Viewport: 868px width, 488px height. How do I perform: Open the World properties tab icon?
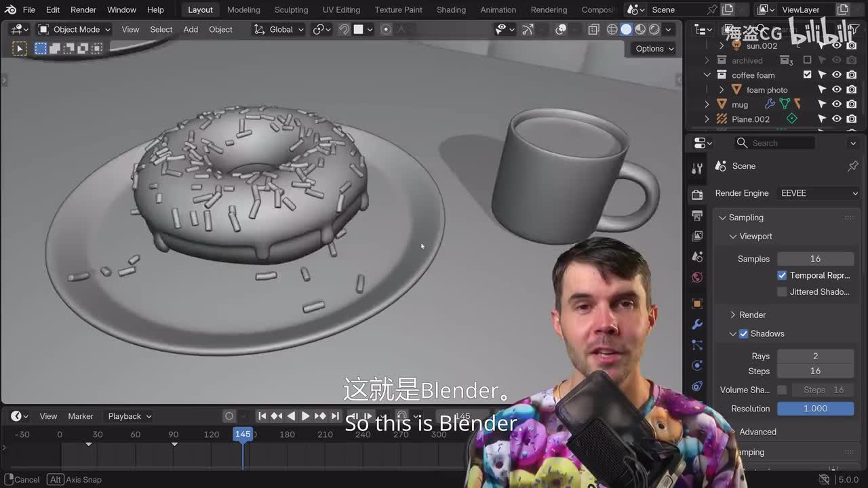click(x=697, y=277)
